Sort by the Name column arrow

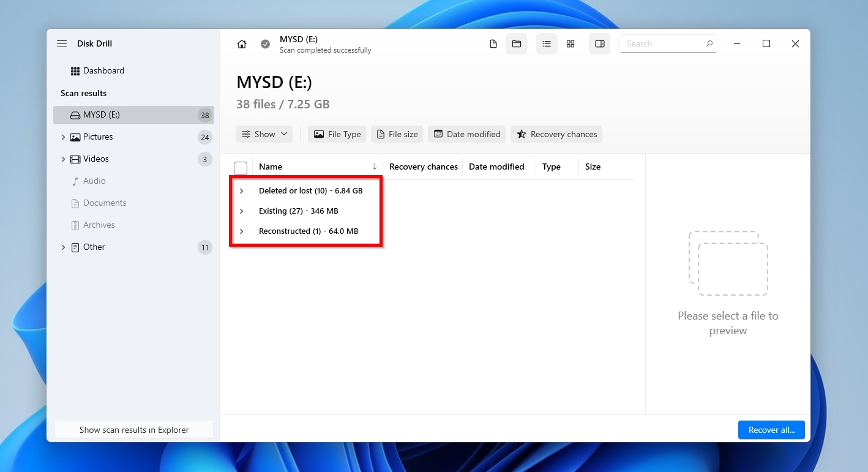click(375, 167)
